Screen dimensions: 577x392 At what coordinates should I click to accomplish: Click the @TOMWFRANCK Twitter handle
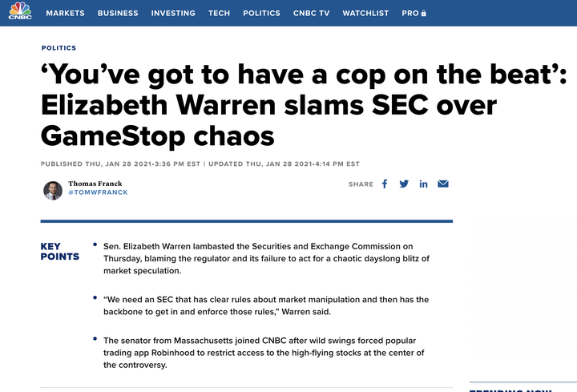point(98,192)
